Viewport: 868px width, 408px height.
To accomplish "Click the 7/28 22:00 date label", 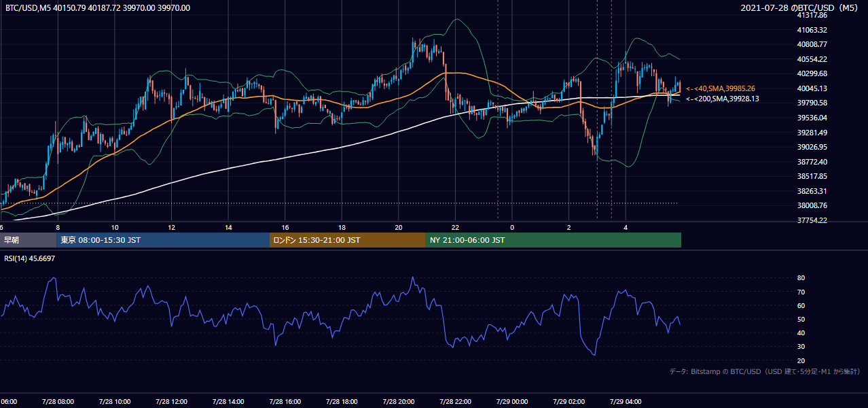I will coord(454,402).
